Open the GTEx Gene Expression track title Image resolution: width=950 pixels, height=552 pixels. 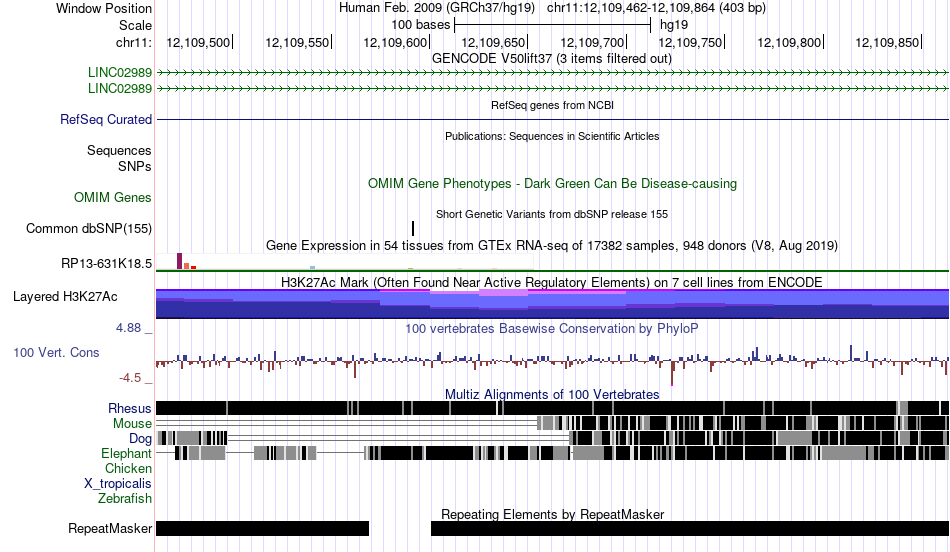pos(552,245)
